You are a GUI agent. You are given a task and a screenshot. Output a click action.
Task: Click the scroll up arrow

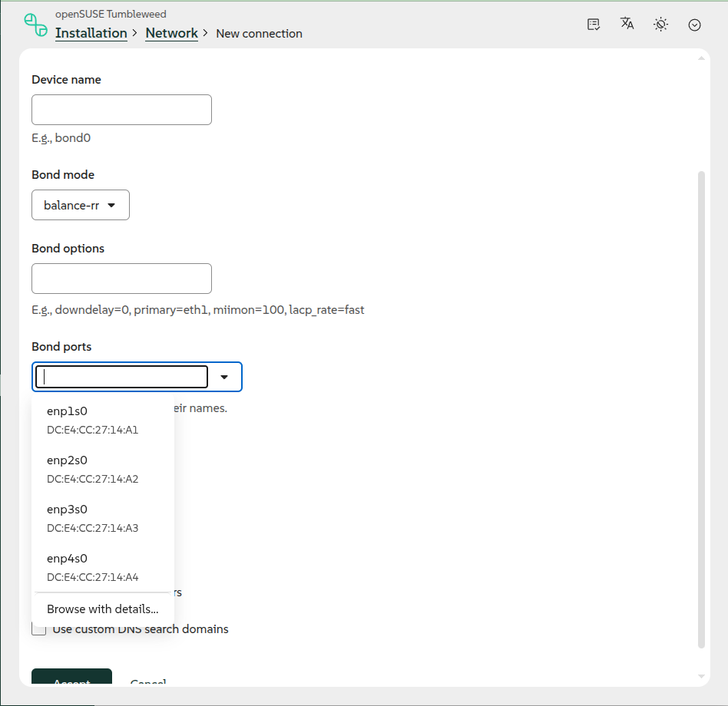coord(701,58)
